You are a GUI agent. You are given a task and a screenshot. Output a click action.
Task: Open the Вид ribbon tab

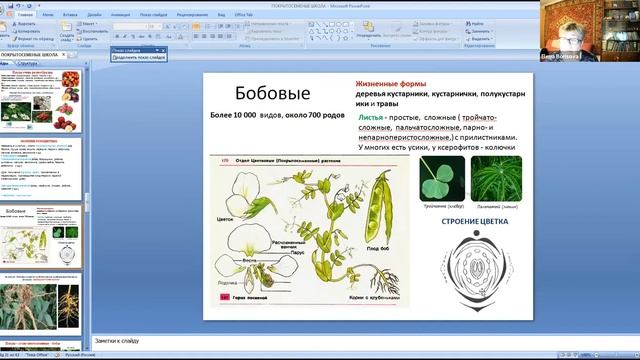(221, 15)
